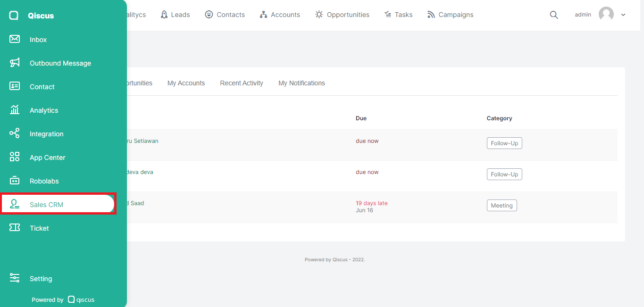
Task: Click the Category column header
Action: (x=499, y=118)
